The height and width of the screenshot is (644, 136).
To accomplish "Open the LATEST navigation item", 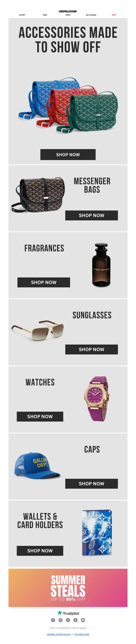I will [x=22, y=15].
